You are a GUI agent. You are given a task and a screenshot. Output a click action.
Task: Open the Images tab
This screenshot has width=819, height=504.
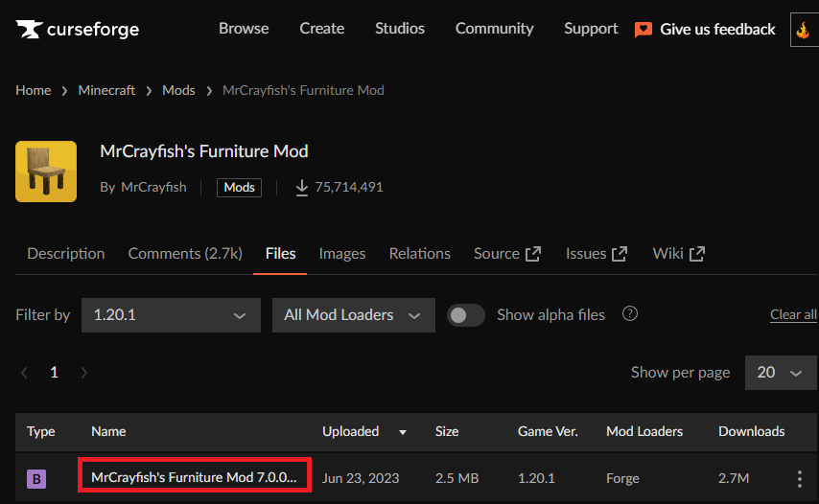point(342,254)
